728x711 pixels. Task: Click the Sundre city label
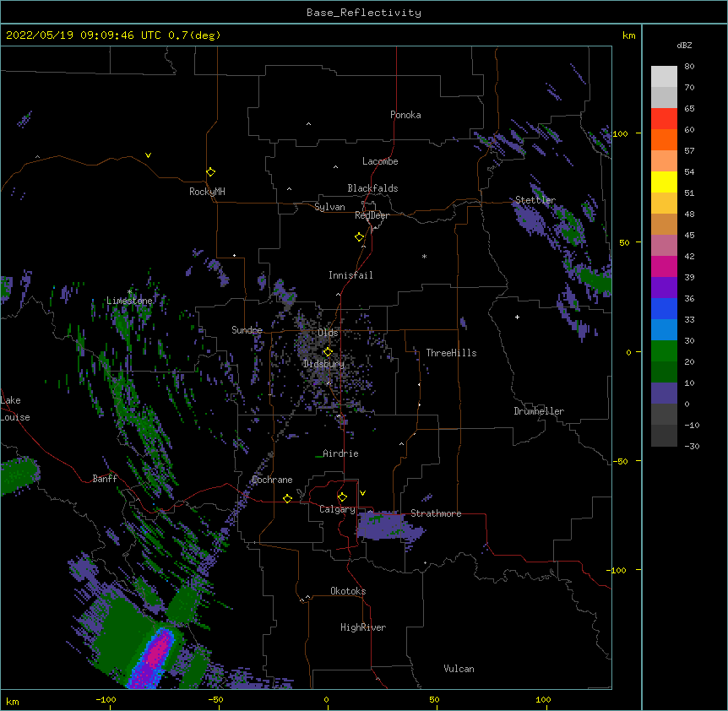(247, 330)
